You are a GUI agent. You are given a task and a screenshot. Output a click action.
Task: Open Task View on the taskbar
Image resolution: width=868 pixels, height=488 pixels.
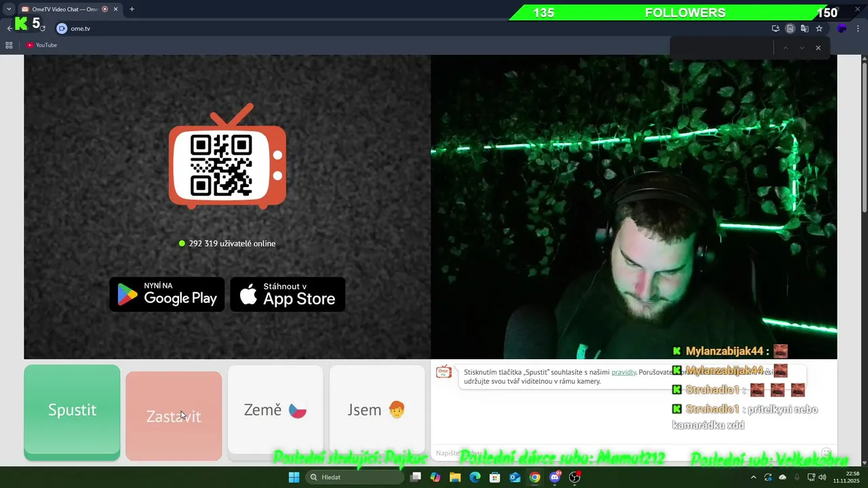point(416,477)
